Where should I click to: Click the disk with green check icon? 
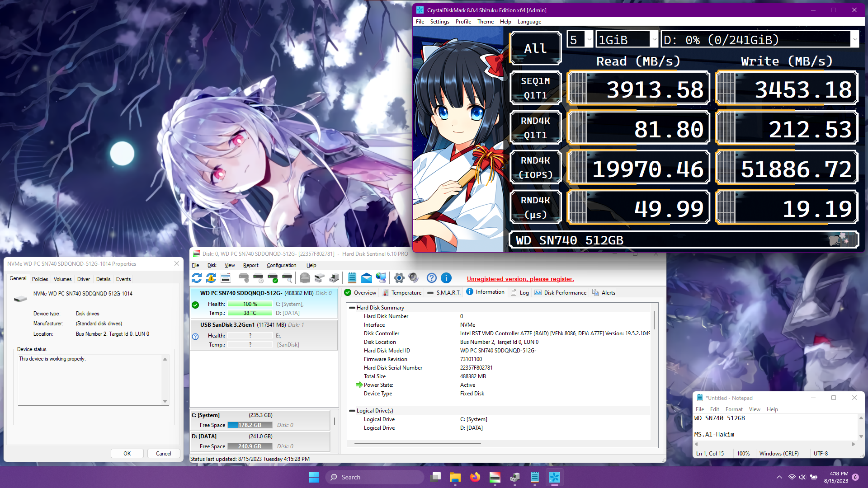(273, 278)
